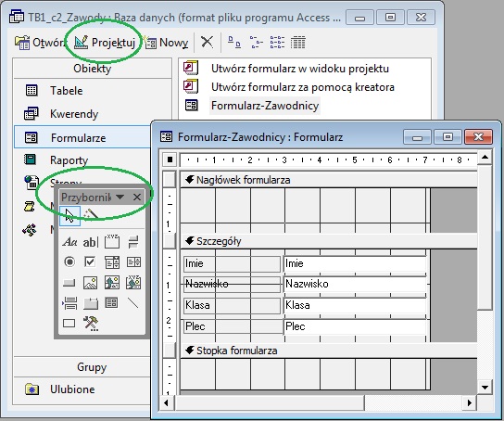The image size is (504, 421).
Task: Pick the Combo Box tool
Action: 112,262
